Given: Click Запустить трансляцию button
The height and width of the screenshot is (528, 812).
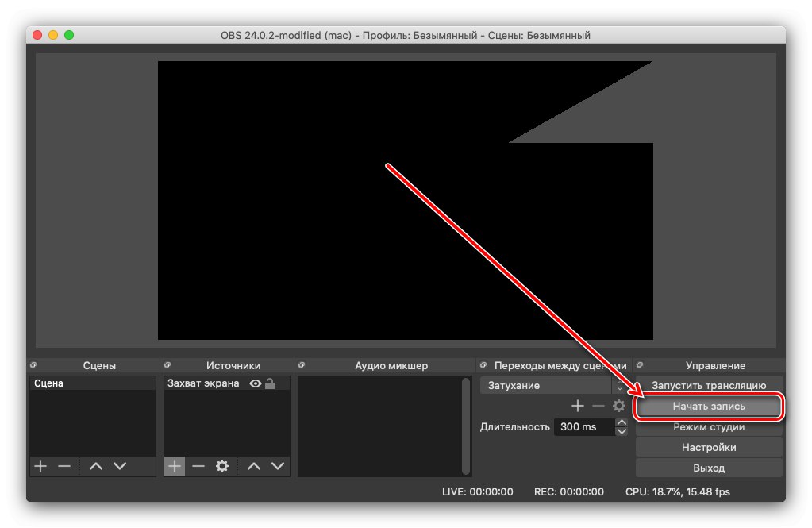Looking at the screenshot, I should click(x=709, y=386).
